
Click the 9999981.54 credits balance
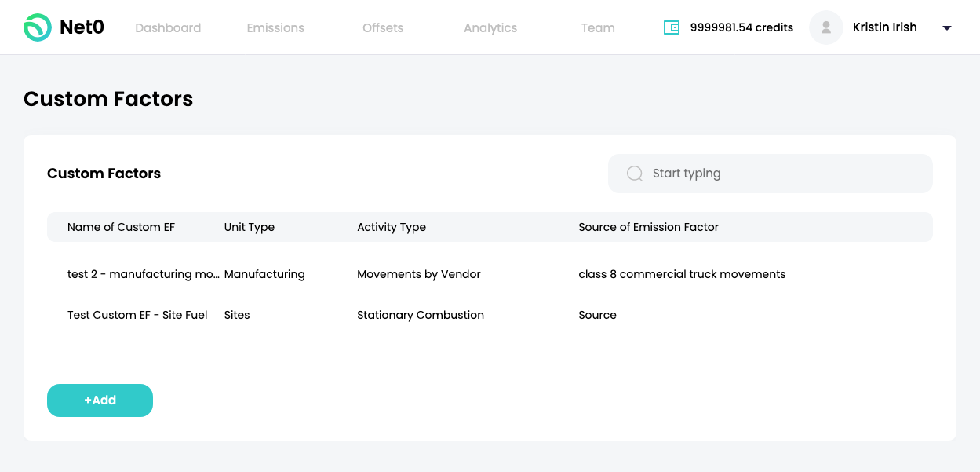[x=741, y=27]
